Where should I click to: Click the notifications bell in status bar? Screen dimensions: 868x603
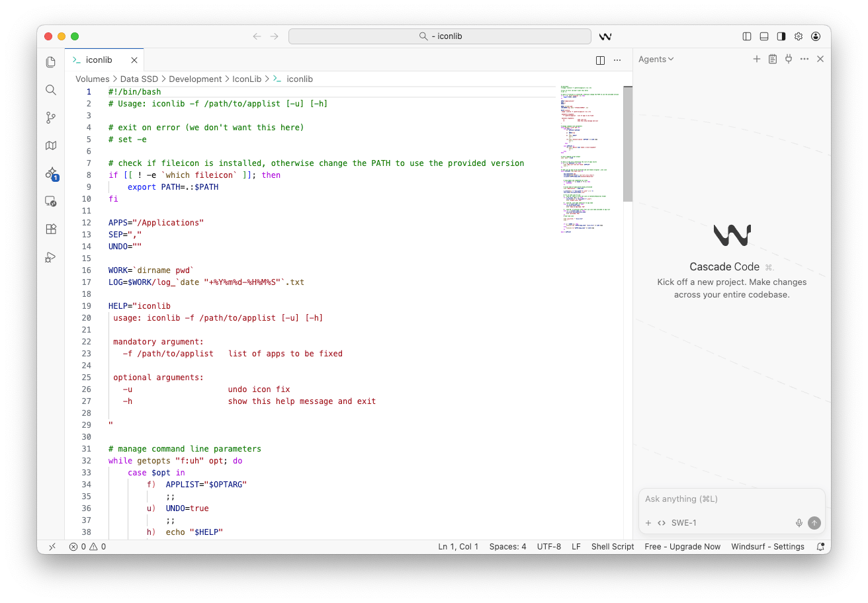tap(820, 547)
